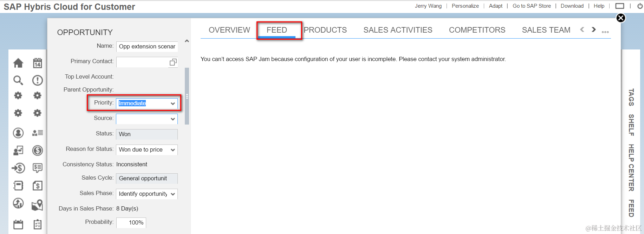
Task: Click the full-screen window icon in header
Action: 620,6
